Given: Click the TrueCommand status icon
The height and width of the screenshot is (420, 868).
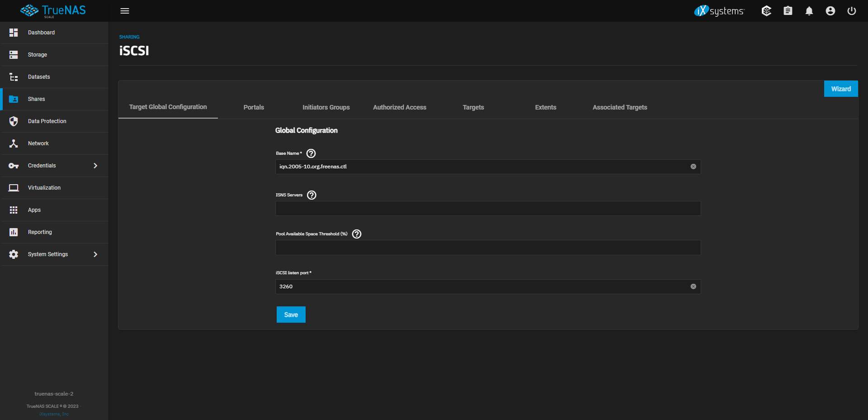Looking at the screenshot, I should (x=766, y=11).
